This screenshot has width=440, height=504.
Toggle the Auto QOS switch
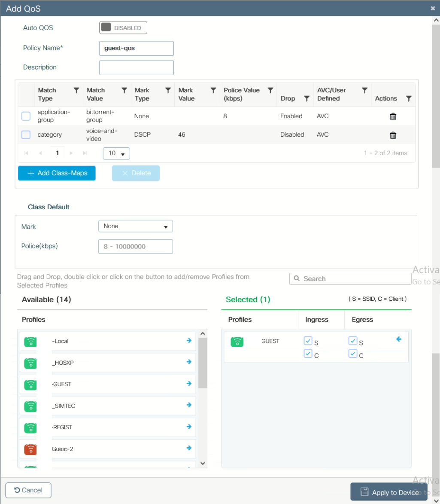click(123, 28)
